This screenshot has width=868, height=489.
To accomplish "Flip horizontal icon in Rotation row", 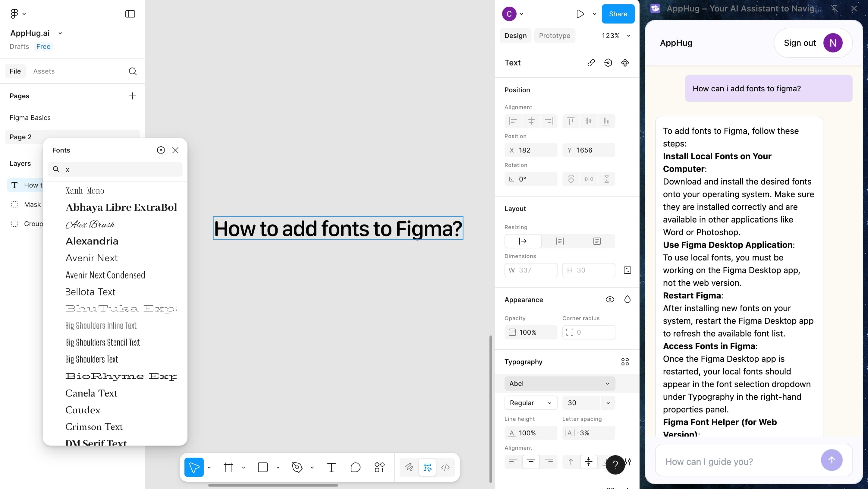I will click(589, 179).
